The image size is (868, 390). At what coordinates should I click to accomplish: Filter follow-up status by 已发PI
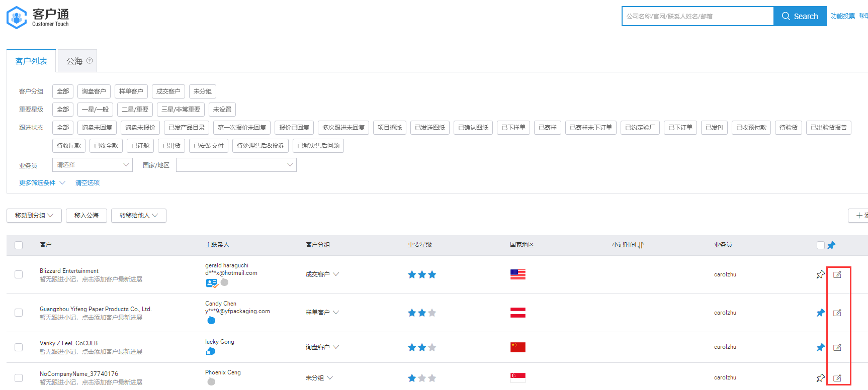pos(714,128)
